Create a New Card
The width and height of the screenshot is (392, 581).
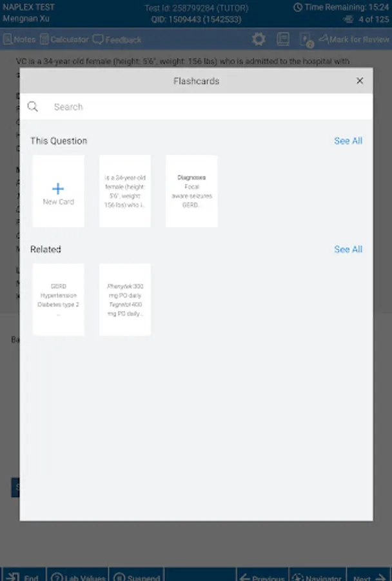pyautogui.click(x=59, y=191)
